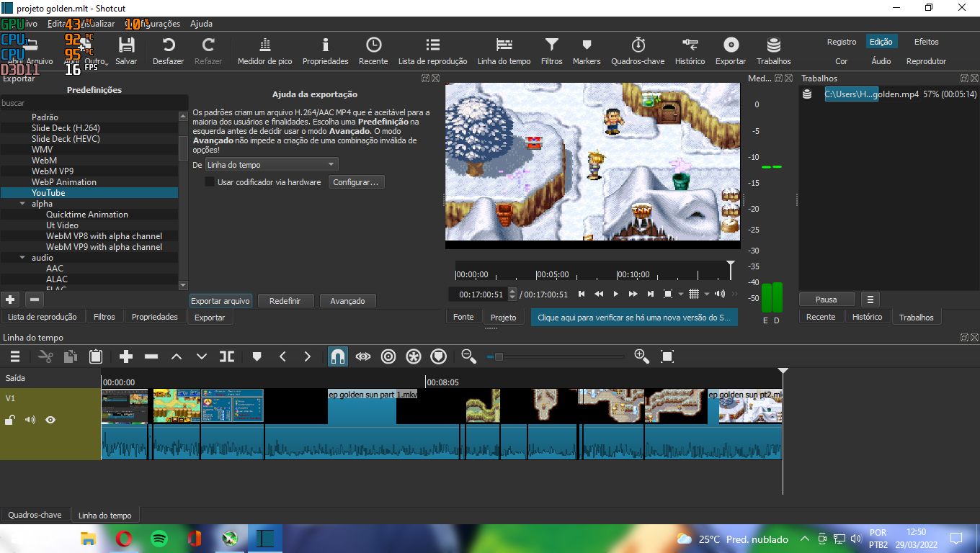Hide track V1 with eye icon

50,420
